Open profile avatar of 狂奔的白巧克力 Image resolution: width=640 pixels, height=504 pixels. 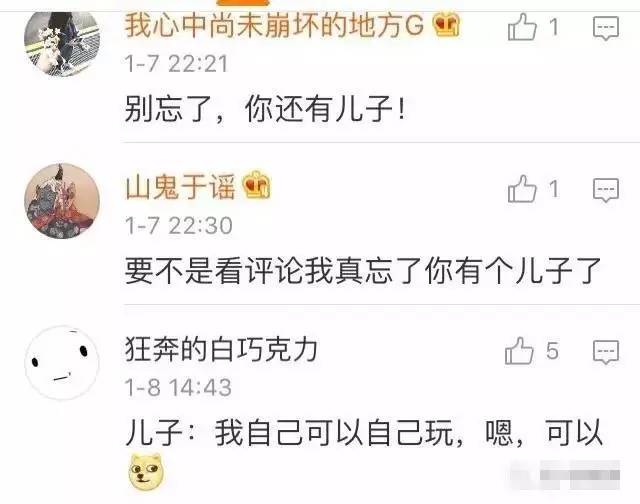[x=62, y=362]
